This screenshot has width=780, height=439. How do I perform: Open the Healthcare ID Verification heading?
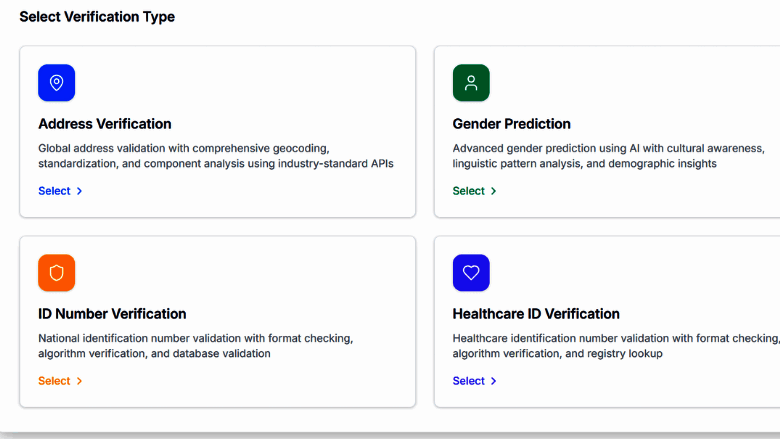tap(536, 314)
